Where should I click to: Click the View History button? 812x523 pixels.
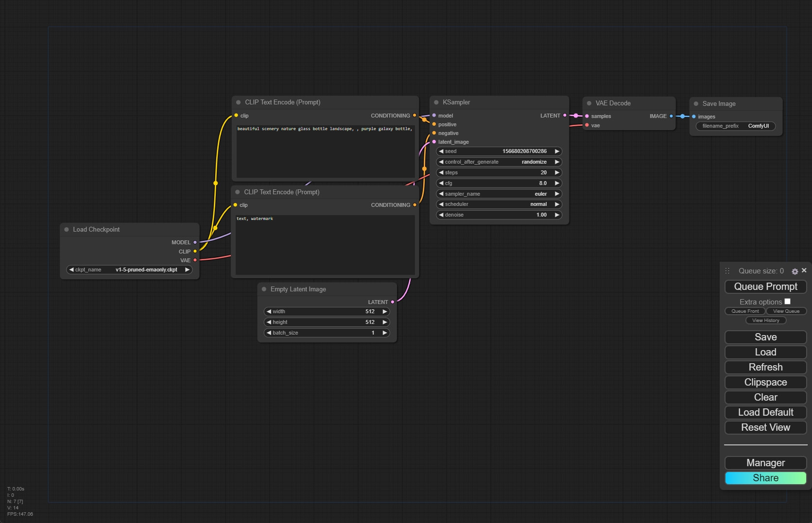point(765,321)
